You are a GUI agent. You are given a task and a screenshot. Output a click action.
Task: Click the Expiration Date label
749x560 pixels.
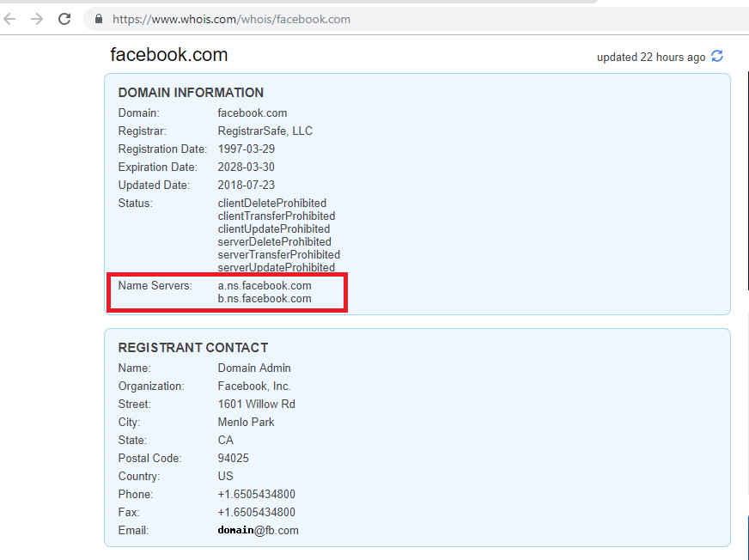pyautogui.click(x=158, y=167)
